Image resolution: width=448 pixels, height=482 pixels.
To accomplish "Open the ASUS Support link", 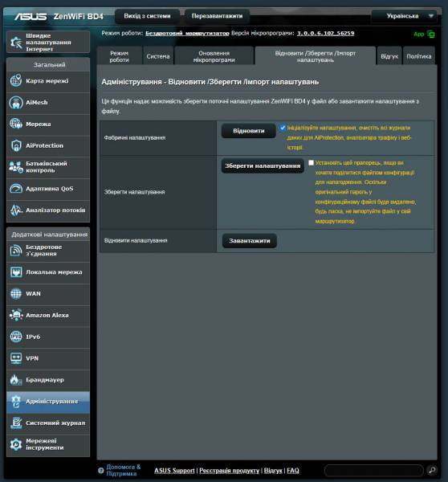I will [x=174, y=470].
